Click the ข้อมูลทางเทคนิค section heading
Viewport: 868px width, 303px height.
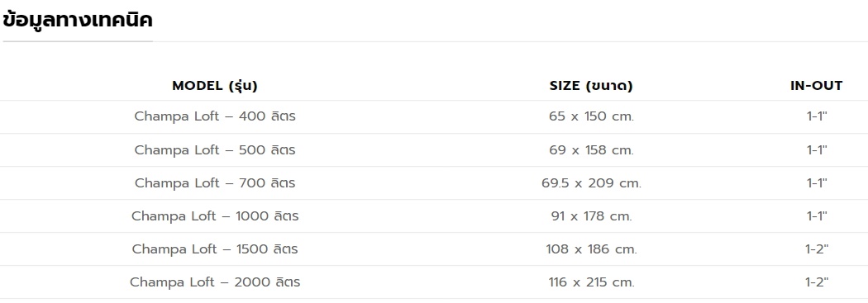tap(78, 21)
